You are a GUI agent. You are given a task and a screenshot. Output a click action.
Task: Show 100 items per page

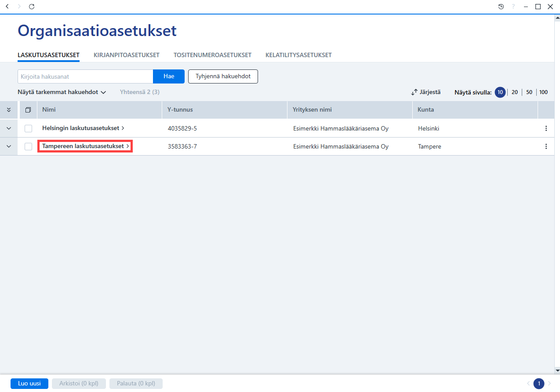point(544,92)
